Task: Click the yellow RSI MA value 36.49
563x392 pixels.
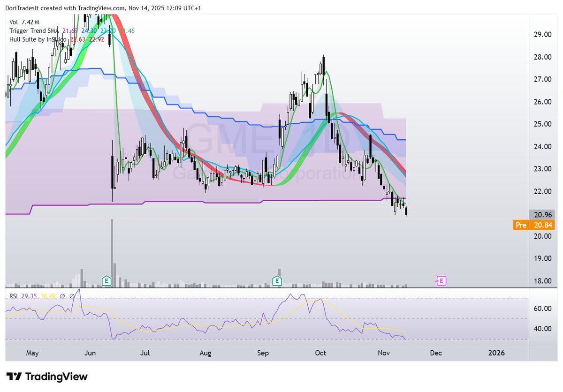Action: point(48,296)
